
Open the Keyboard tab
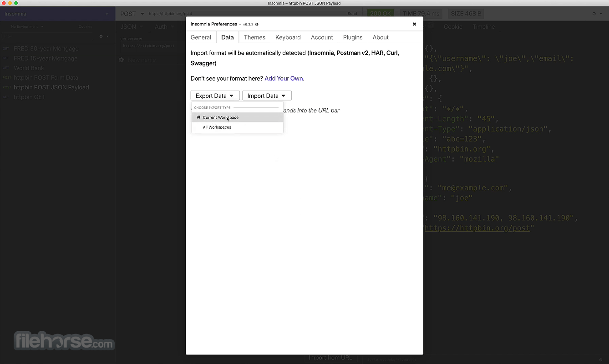pyautogui.click(x=288, y=37)
